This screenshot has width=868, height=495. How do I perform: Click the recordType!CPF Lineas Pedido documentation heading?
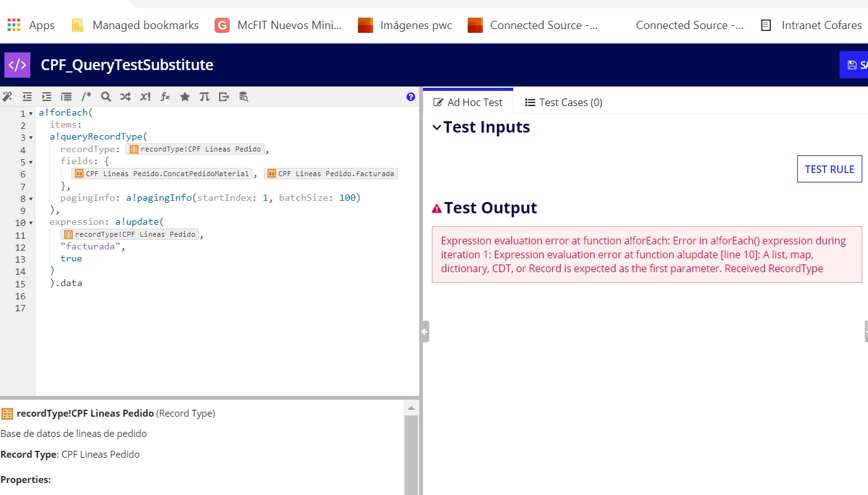click(85, 414)
